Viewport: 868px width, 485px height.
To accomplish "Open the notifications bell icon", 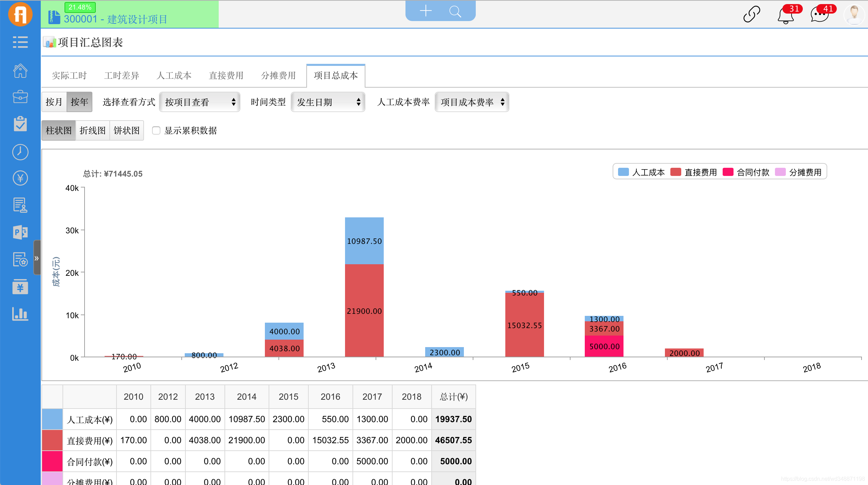I will [x=786, y=16].
